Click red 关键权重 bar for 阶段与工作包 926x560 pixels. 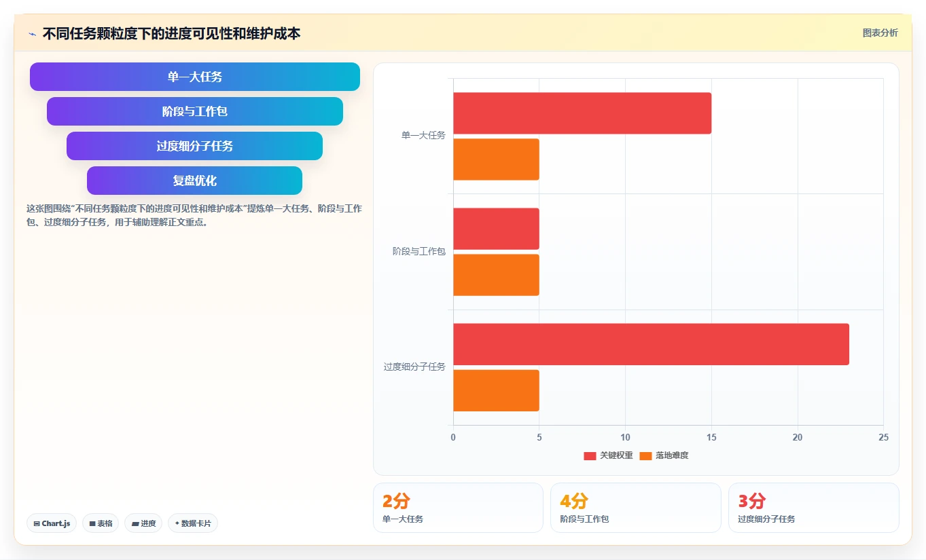point(496,229)
